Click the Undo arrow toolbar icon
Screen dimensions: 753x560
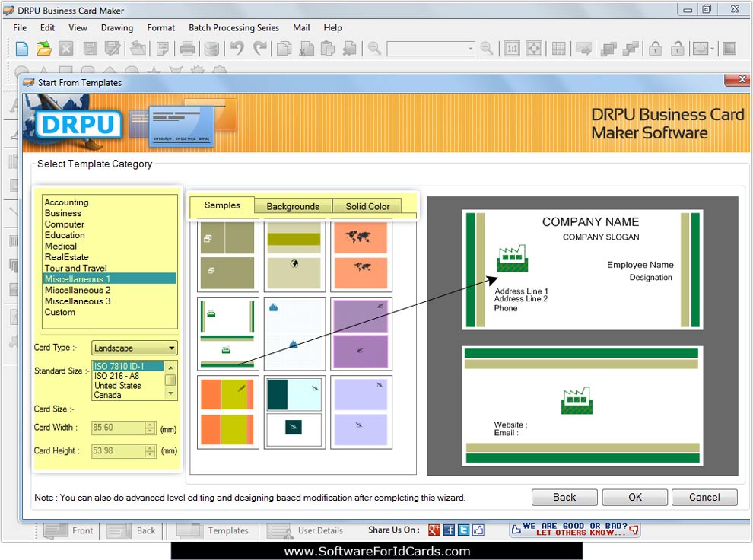[x=237, y=48]
